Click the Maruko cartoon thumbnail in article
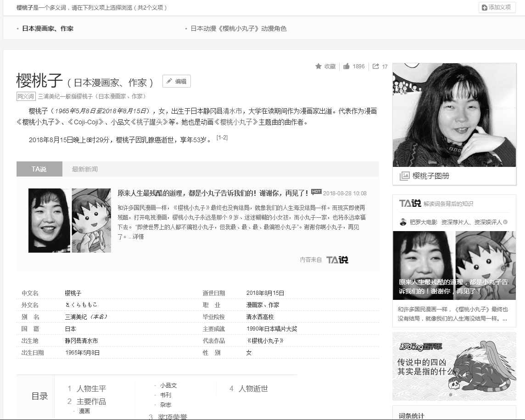 click(x=91, y=221)
